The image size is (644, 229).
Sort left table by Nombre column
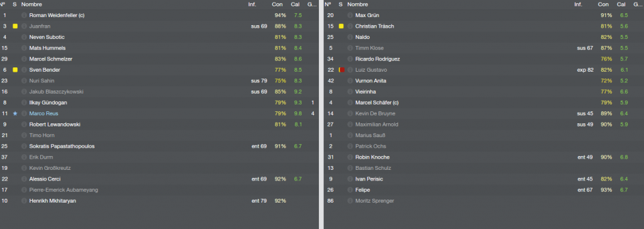click(x=31, y=4)
